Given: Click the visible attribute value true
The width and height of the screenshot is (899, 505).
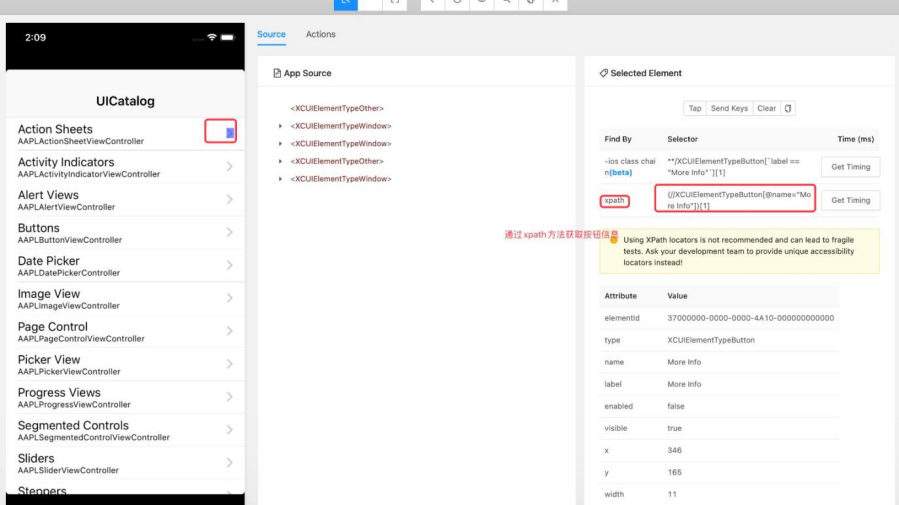Looking at the screenshot, I should (674, 428).
